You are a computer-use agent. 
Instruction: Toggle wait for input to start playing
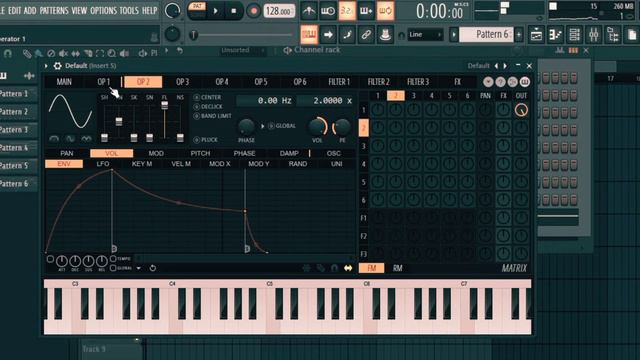(x=328, y=11)
